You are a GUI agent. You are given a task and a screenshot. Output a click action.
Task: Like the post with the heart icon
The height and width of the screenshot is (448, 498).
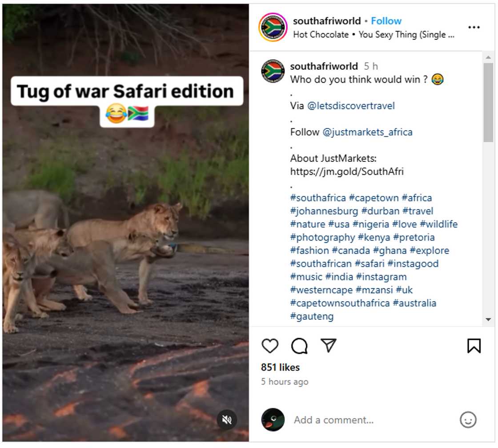click(270, 346)
